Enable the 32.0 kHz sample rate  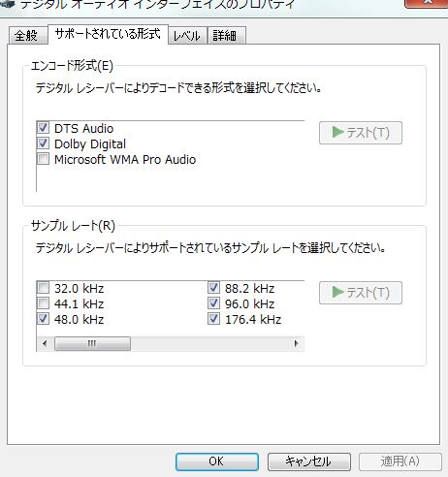pos(43,288)
